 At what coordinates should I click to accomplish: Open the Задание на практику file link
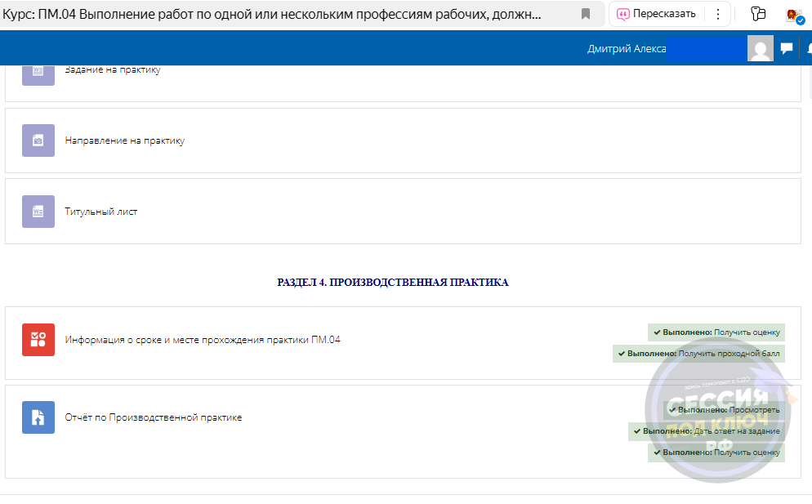(x=113, y=70)
